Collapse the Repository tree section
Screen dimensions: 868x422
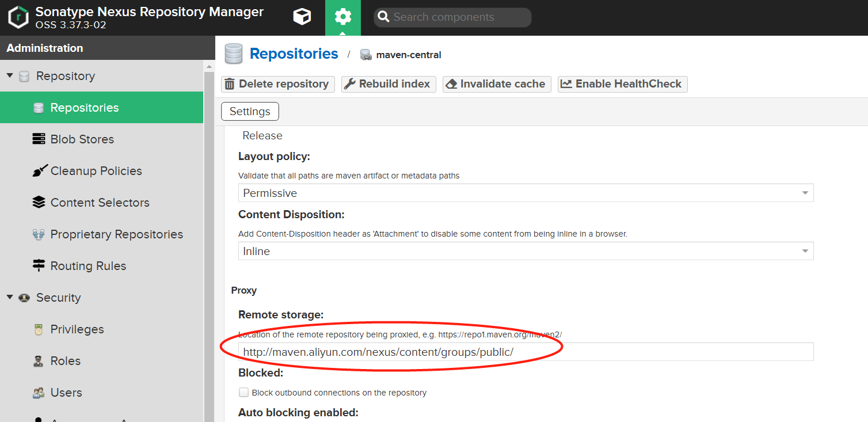(10, 76)
